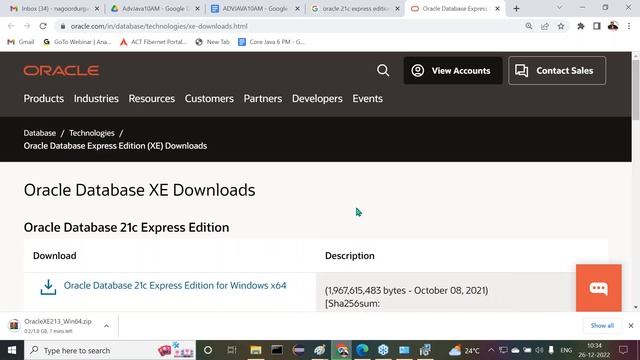Expand the OracleXE213_Win64.zip download options chevron
640x360 pixels.
107,326
